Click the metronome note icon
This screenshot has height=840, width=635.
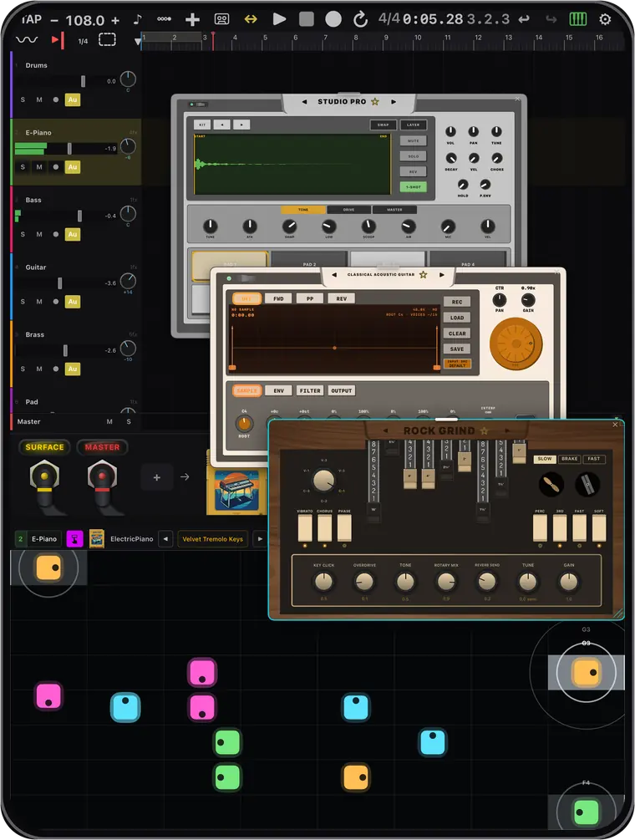(x=138, y=19)
